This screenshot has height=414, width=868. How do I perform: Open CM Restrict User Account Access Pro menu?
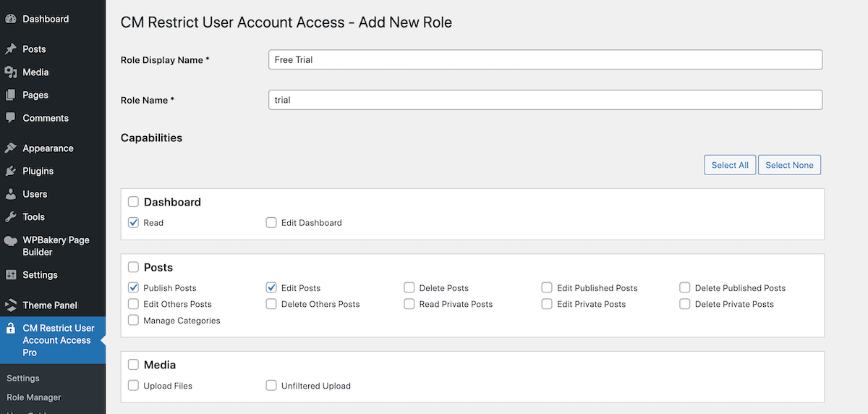coord(53,340)
